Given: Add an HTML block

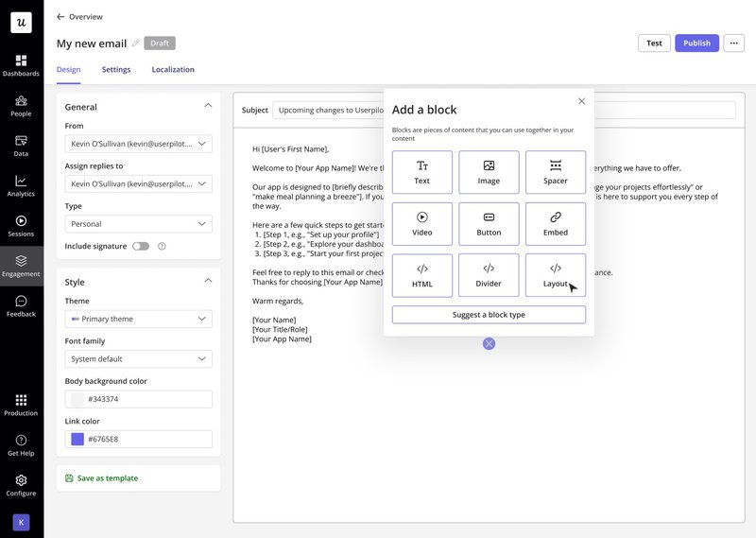Looking at the screenshot, I should click(x=421, y=275).
